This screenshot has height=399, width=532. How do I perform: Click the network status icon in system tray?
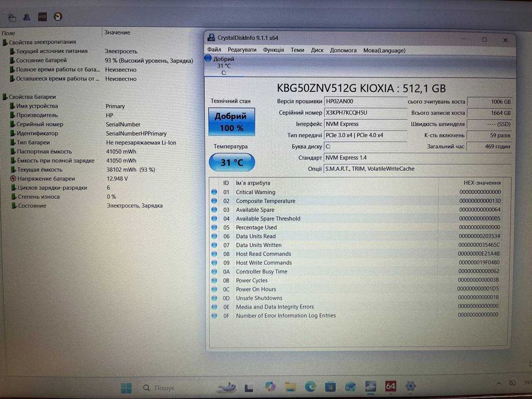(x=512, y=383)
